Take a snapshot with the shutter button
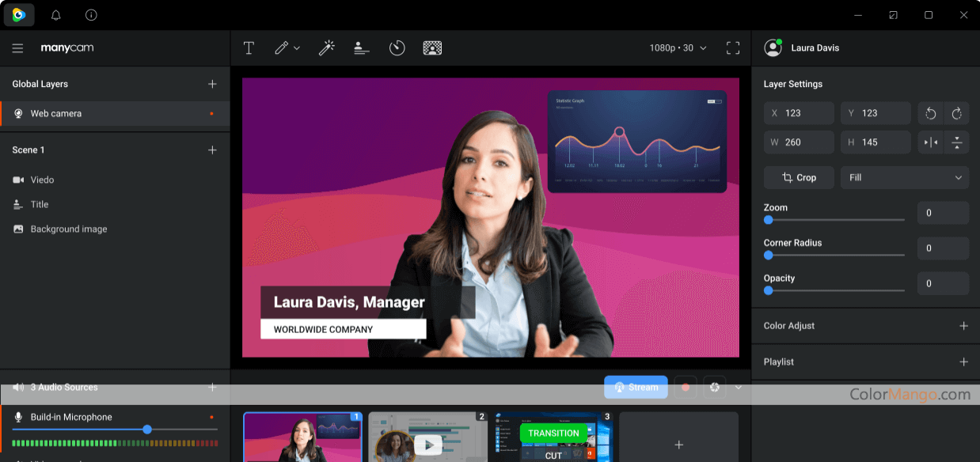980x462 pixels. (714, 387)
